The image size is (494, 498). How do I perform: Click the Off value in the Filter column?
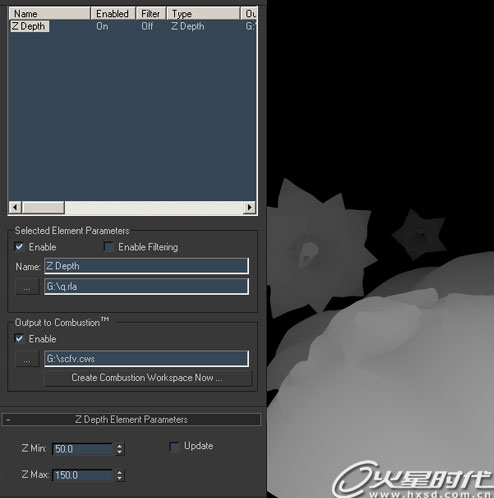pyautogui.click(x=147, y=26)
